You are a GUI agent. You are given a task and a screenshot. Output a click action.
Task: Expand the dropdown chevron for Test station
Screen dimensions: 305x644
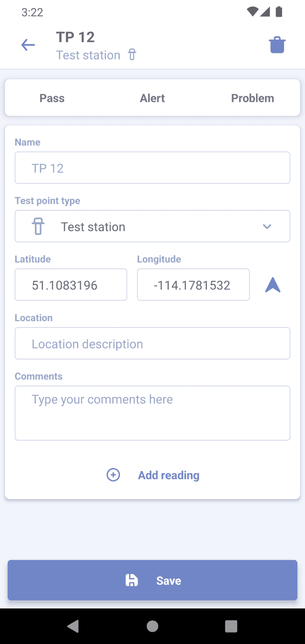(267, 226)
